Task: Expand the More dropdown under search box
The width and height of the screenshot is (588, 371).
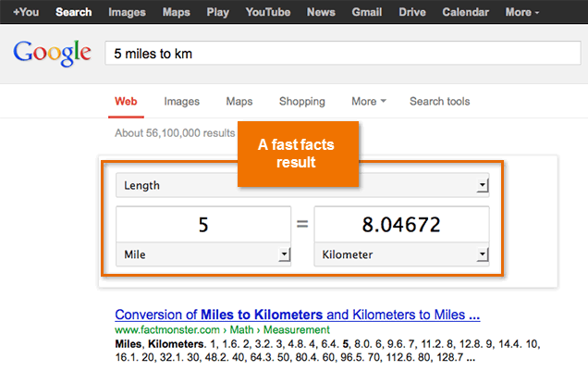Action: 369,101
